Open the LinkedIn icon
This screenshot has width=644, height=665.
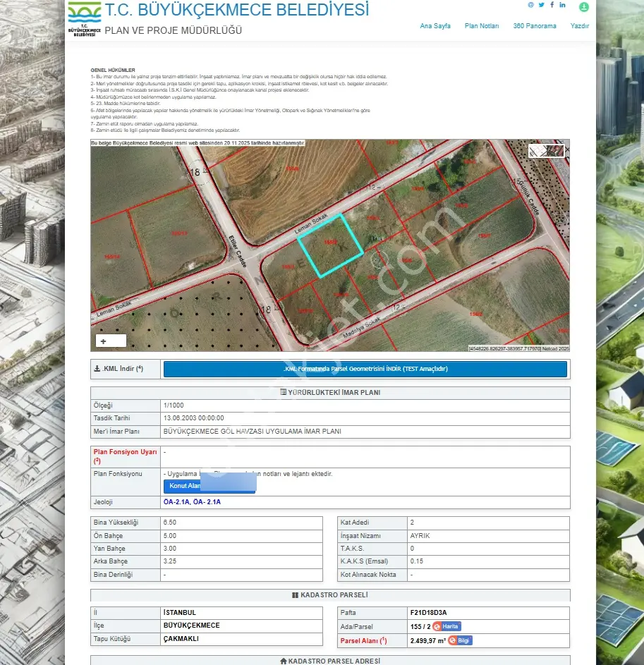click(x=563, y=5)
